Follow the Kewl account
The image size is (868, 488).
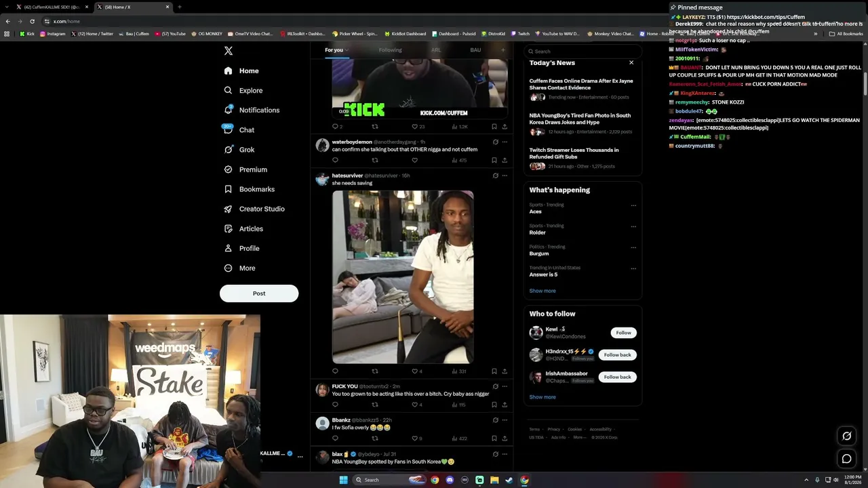pos(623,333)
